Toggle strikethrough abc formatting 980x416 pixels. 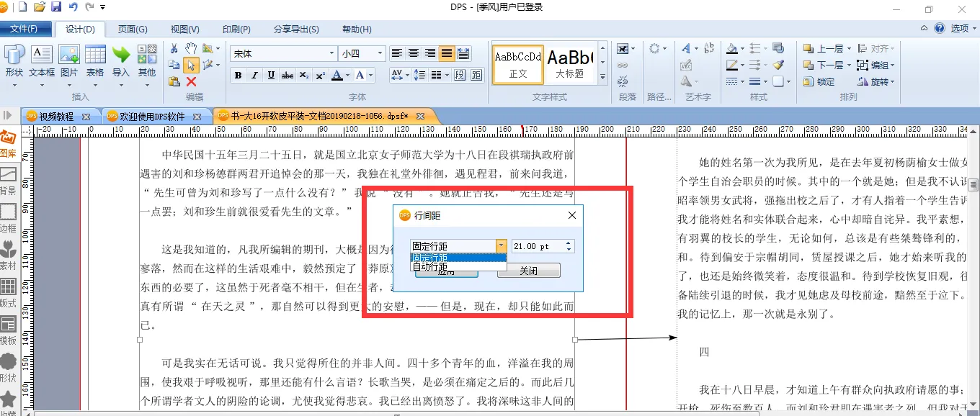click(288, 75)
